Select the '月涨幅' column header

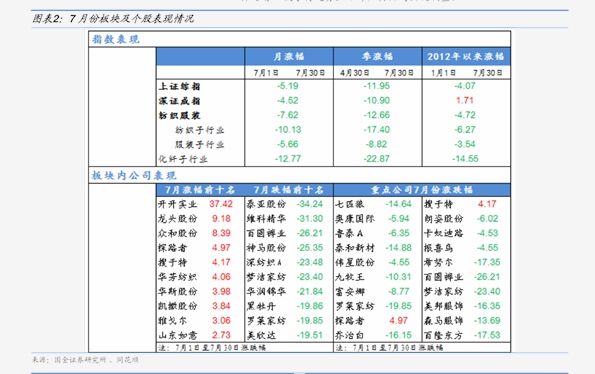coord(289,57)
